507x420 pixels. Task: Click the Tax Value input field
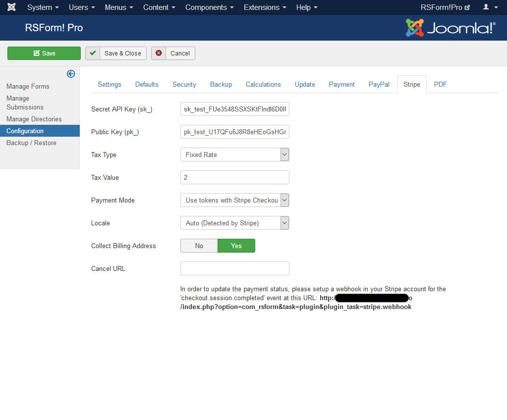pos(235,177)
